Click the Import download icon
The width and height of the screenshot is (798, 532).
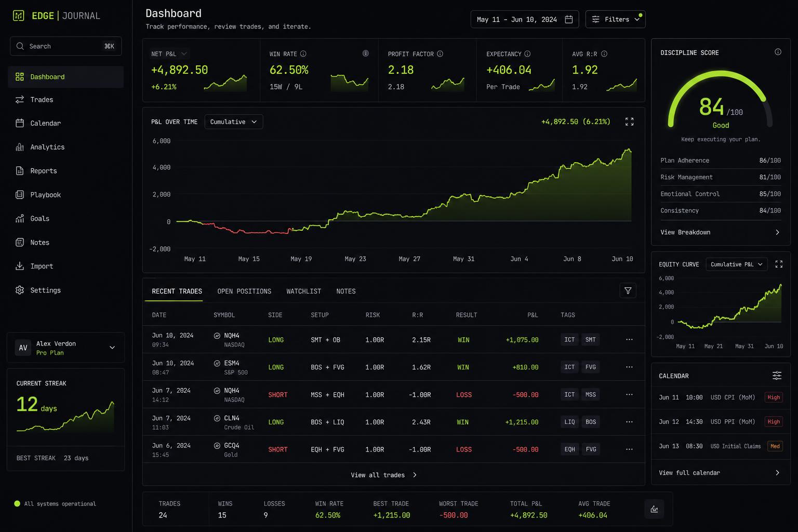click(x=20, y=266)
